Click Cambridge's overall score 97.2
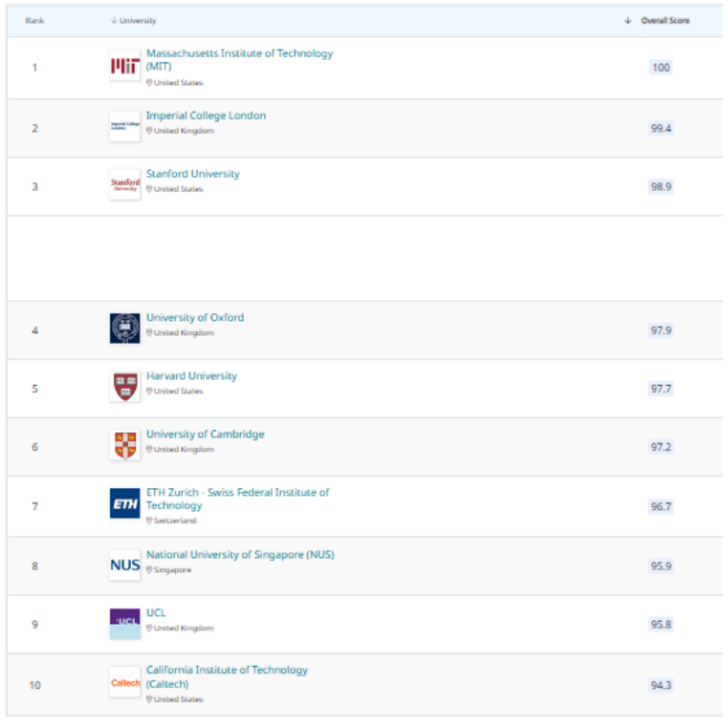 [x=661, y=447]
